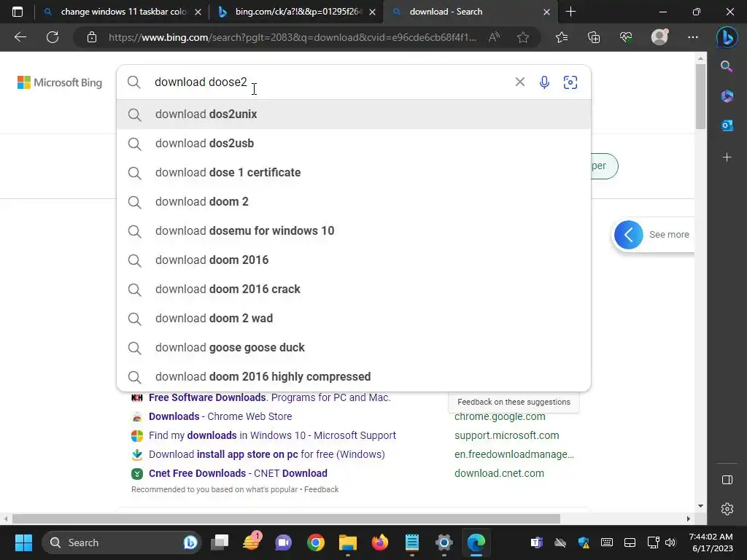This screenshot has width=747, height=560.
Task: Go back to previous page
Action: pos(20,37)
